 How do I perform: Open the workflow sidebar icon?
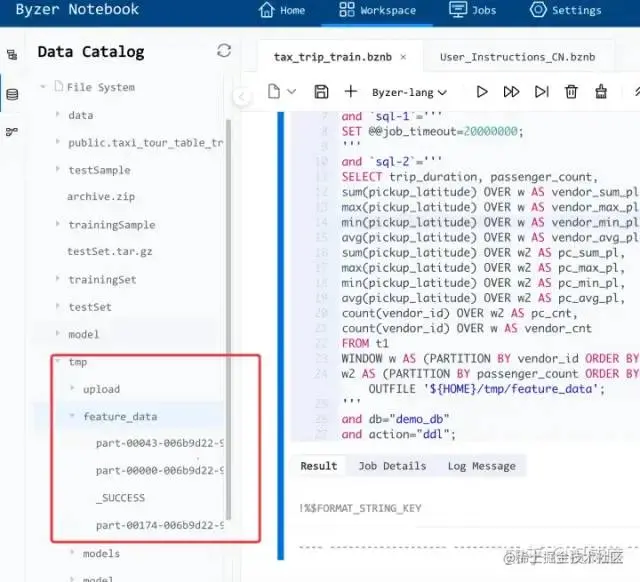(12, 132)
